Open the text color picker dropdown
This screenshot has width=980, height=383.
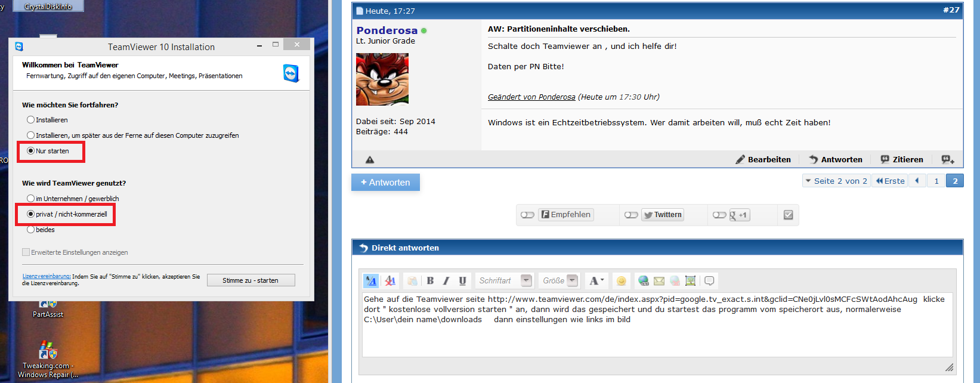click(x=596, y=280)
